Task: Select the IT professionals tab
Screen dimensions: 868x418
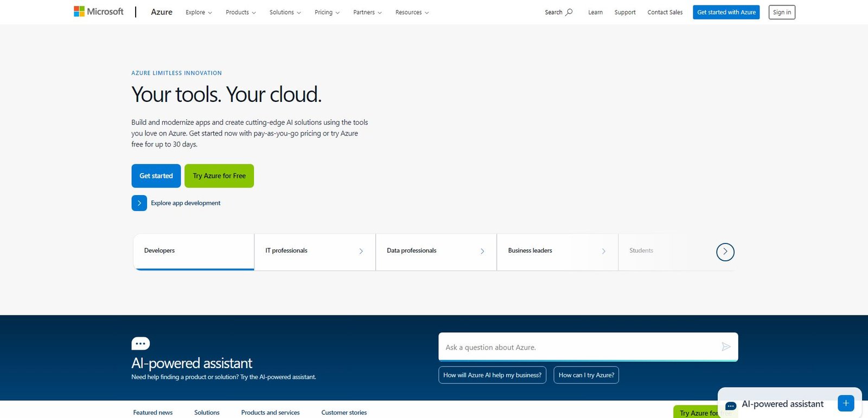Action: pos(315,252)
